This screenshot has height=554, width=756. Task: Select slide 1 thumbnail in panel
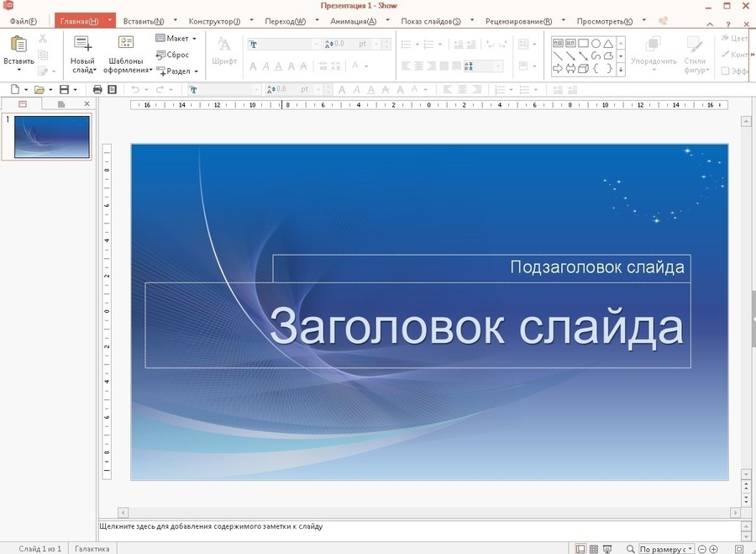51,136
